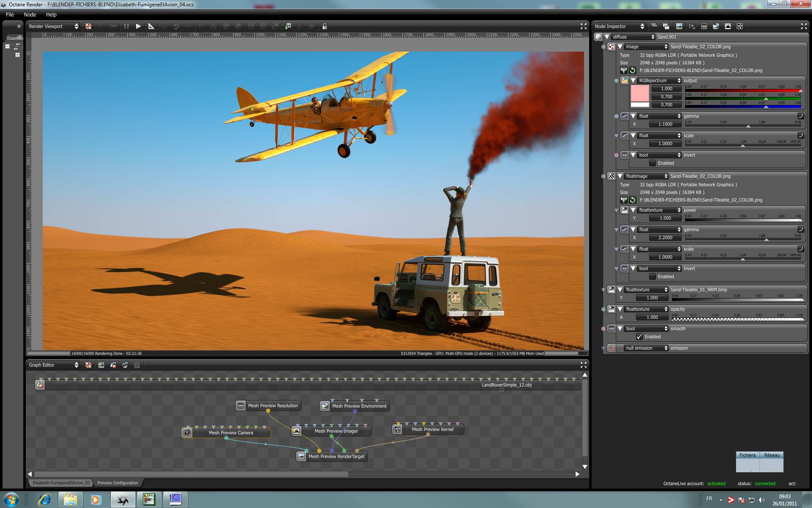
Task: Click the kernel icon in Node Inspector toolbar
Action: 739,26
